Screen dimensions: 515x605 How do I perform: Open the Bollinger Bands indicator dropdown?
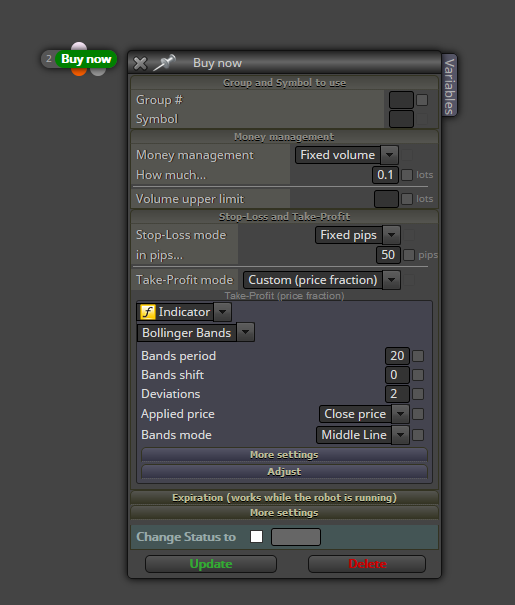pos(196,333)
